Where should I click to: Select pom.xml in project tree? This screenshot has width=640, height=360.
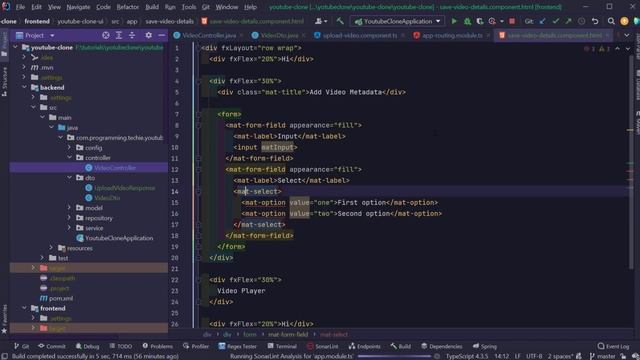click(61, 298)
